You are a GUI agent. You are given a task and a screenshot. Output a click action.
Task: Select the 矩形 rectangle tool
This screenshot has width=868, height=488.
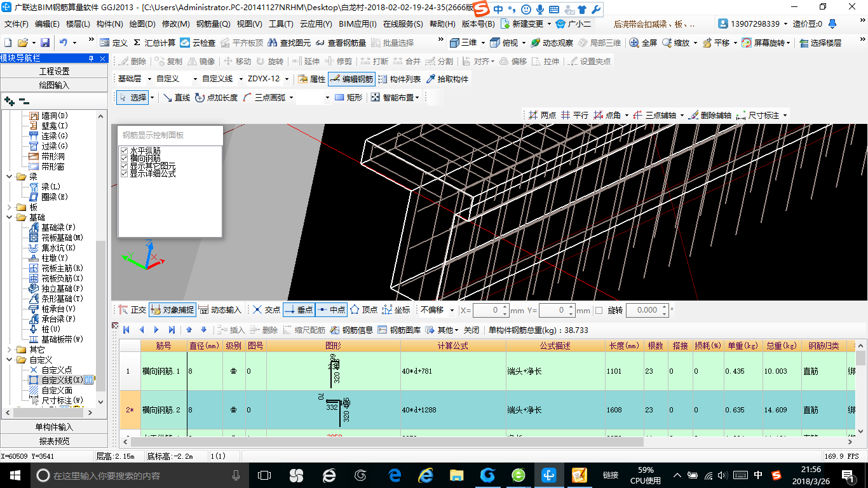pyautogui.click(x=348, y=97)
